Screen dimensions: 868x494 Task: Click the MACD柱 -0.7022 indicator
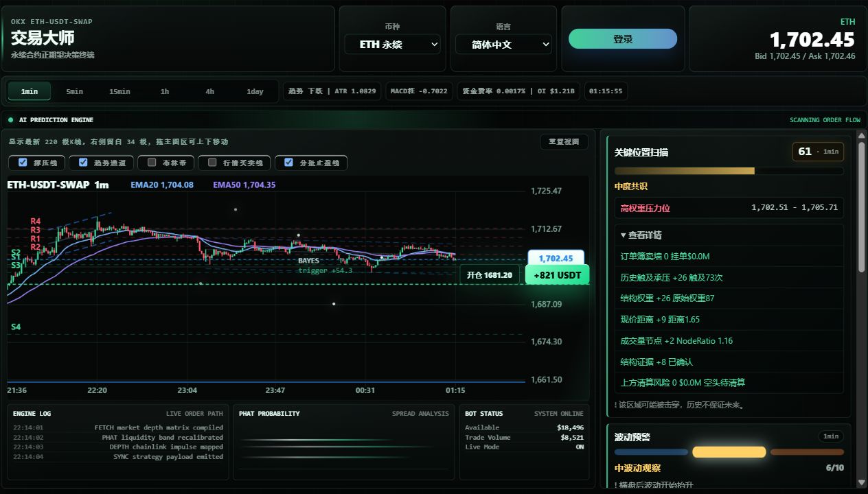(x=419, y=91)
